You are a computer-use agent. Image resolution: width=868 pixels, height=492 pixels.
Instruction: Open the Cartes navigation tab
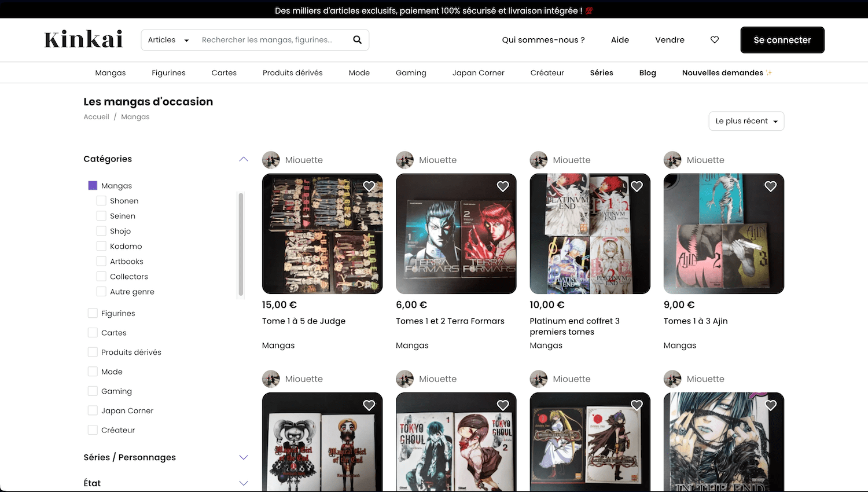pyautogui.click(x=224, y=73)
